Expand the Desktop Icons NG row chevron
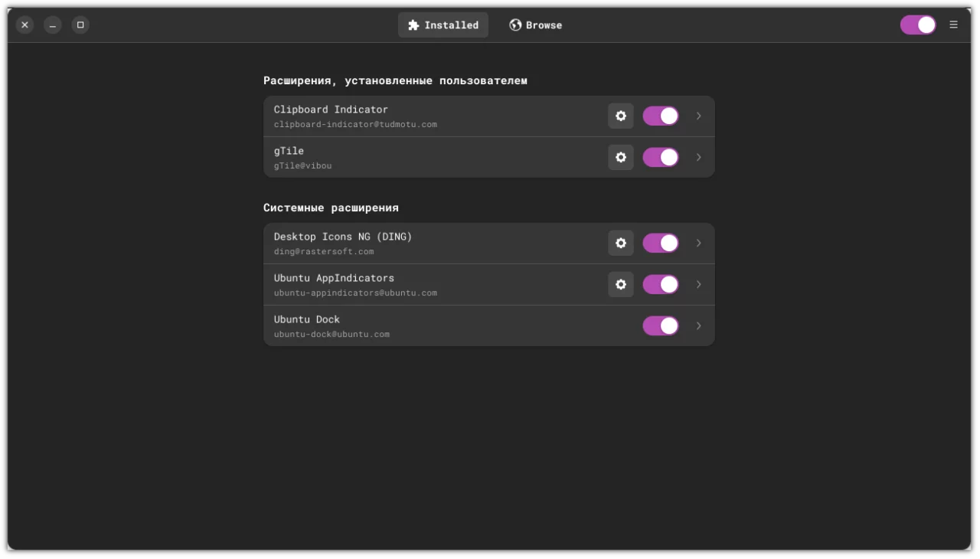Viewport: 980px width, 559px height. (698, 243)
